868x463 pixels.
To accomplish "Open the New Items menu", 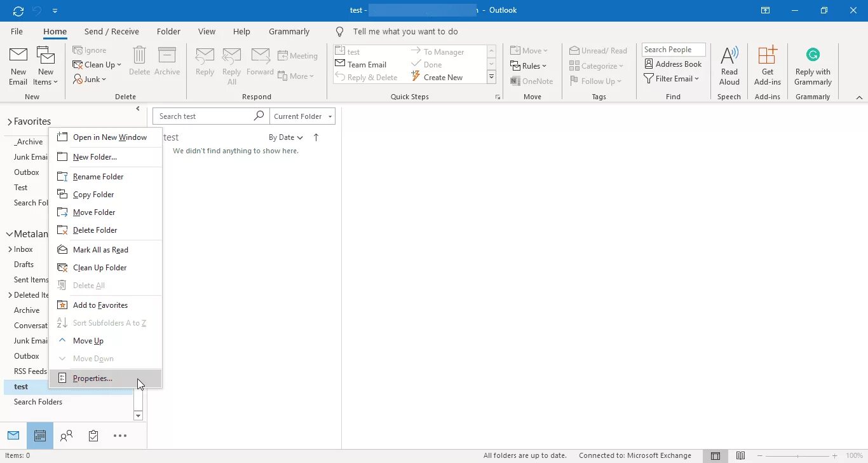I will tap(45, 66).
